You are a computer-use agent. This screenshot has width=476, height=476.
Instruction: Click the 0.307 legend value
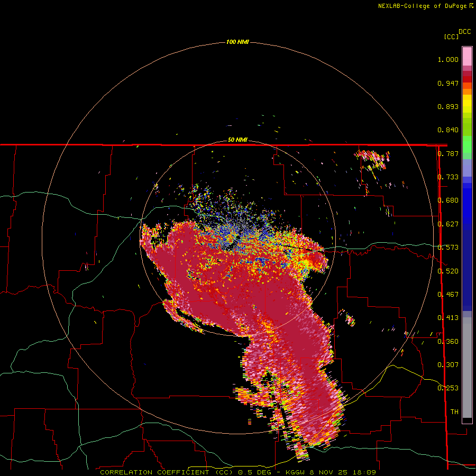(448, 365)
